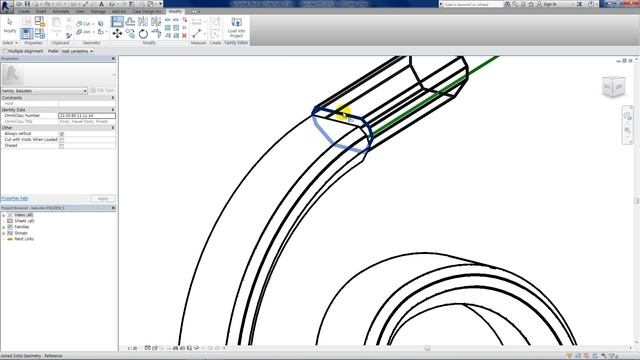Screen dimensions: 640x360
Task: Check the Shared checkbox
Action: pyautogui.click(x=62, y=146)
